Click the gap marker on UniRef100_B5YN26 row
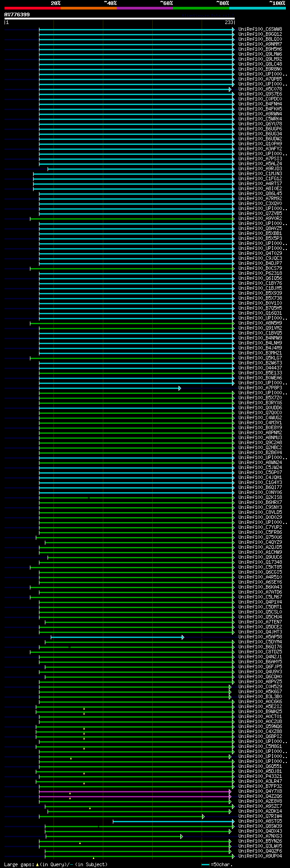The width and height of the screenshot is (290, 868). (80, 843)
